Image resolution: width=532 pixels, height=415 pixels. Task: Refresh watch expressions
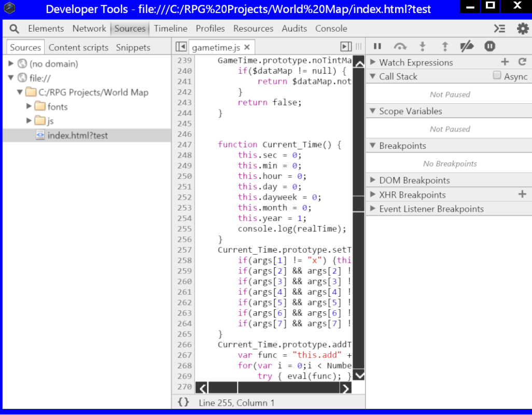pyautogui.click(x=522, y=62)
